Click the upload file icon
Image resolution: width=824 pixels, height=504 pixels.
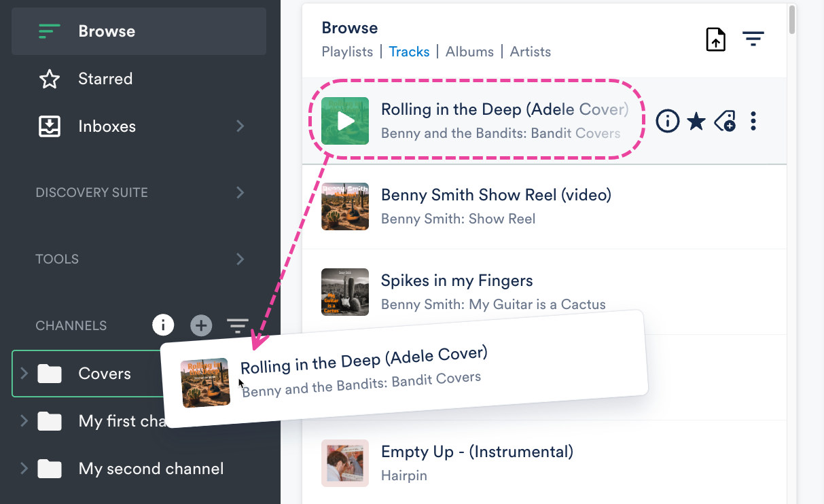(x=715, y=39)
